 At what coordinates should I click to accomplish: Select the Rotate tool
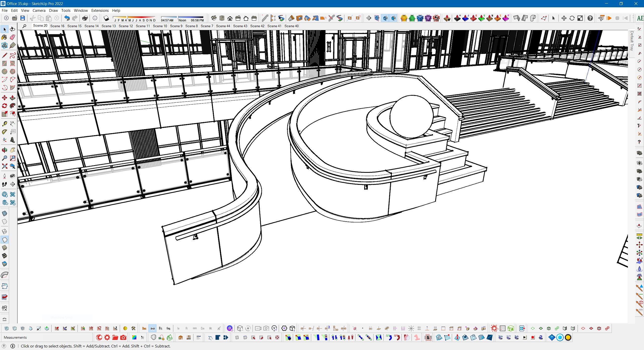[4, 106]
